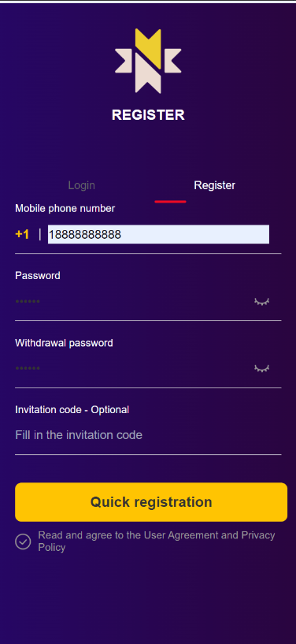This screenshot has height=644, width=296.
Task: Focus the 'Fill in the invitation code' field
Action: pos(148,435)
